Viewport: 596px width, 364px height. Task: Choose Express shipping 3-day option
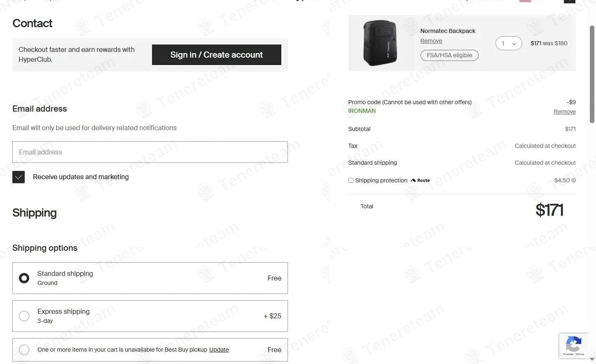pos(24,316)
